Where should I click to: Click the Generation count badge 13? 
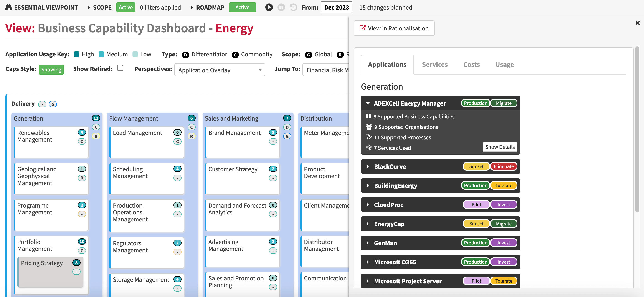coord(96,118)
